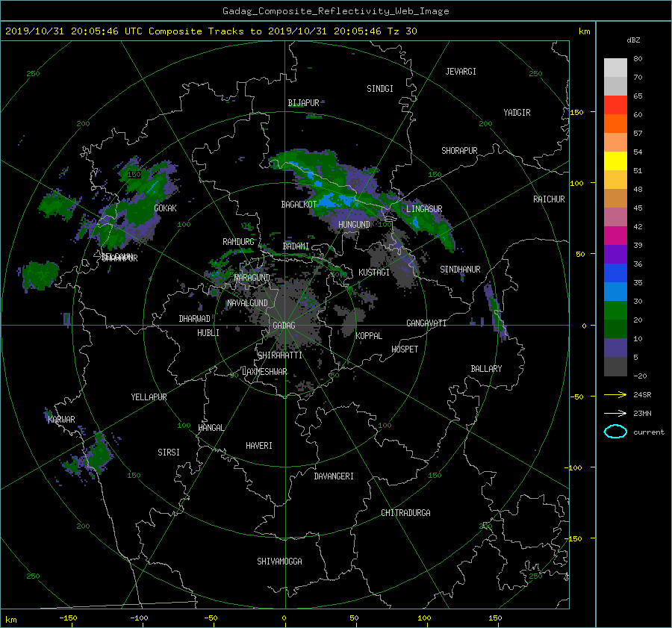Click the DHARWAD city label
This screenshot has width=672, height=628.
195,319
